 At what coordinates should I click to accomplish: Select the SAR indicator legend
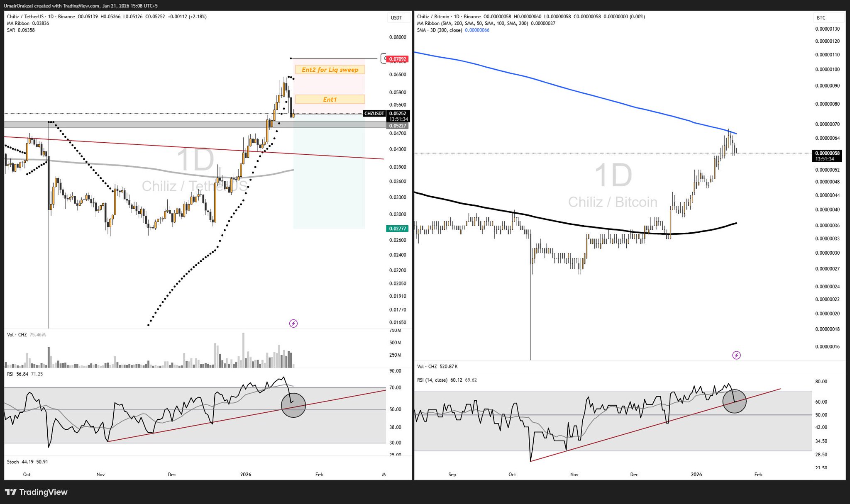coord(11,30)
